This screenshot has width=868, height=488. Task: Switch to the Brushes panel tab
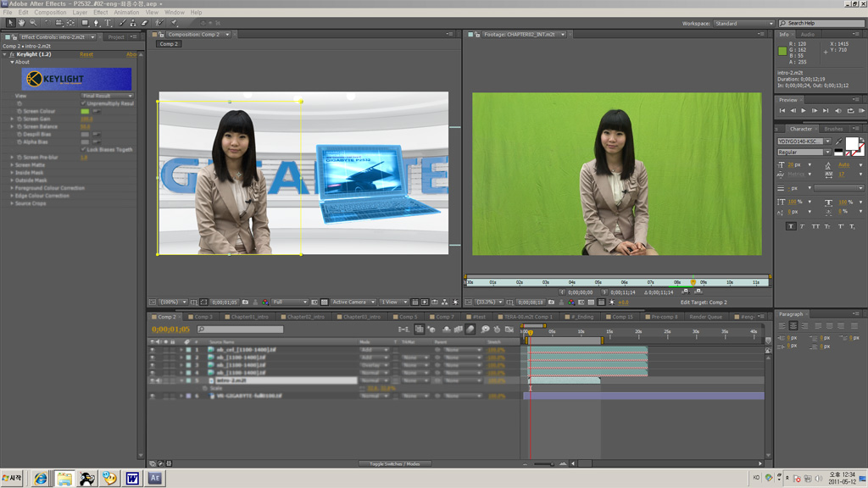click(x=833, y=129)
